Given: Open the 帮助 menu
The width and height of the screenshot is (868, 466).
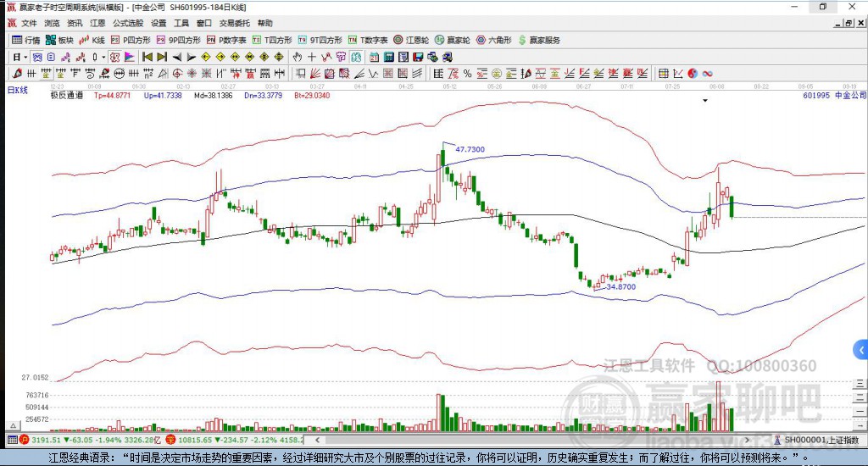Looking at the screenshot, I should click(x=265, y=23).
